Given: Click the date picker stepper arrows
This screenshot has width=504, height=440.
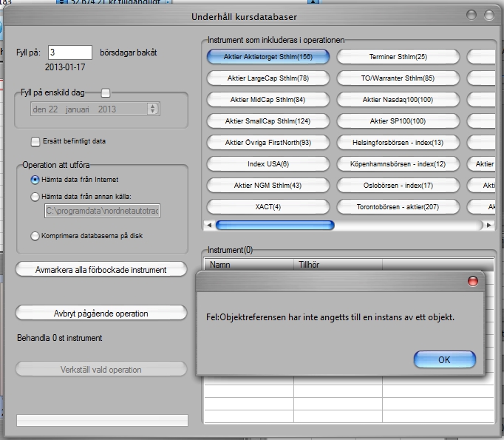Looking at the screenshot, I should [152, 109].
